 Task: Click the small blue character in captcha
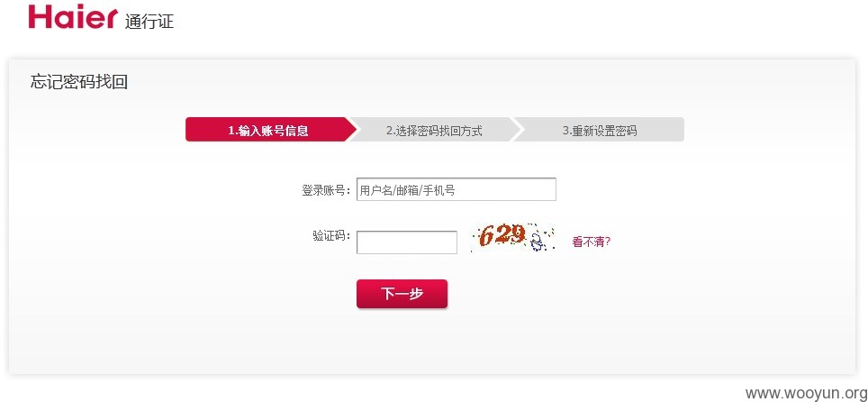coord(537,242)
